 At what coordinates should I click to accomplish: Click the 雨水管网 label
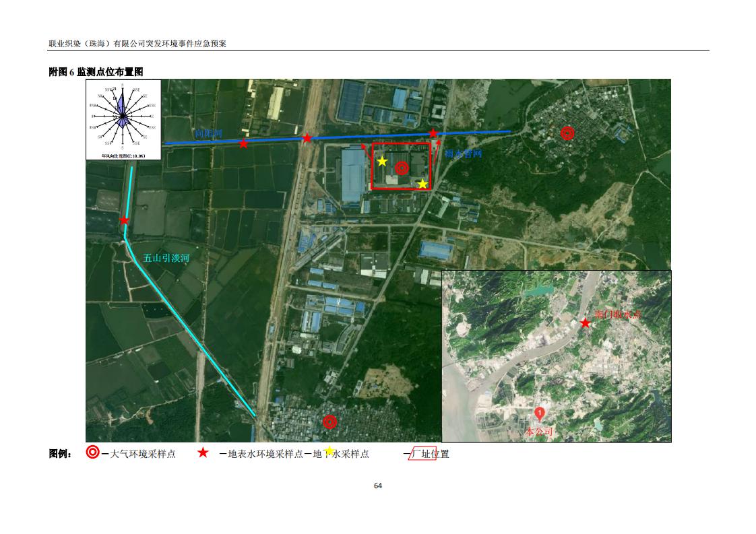pyautogui.click(x=464, y=154)
